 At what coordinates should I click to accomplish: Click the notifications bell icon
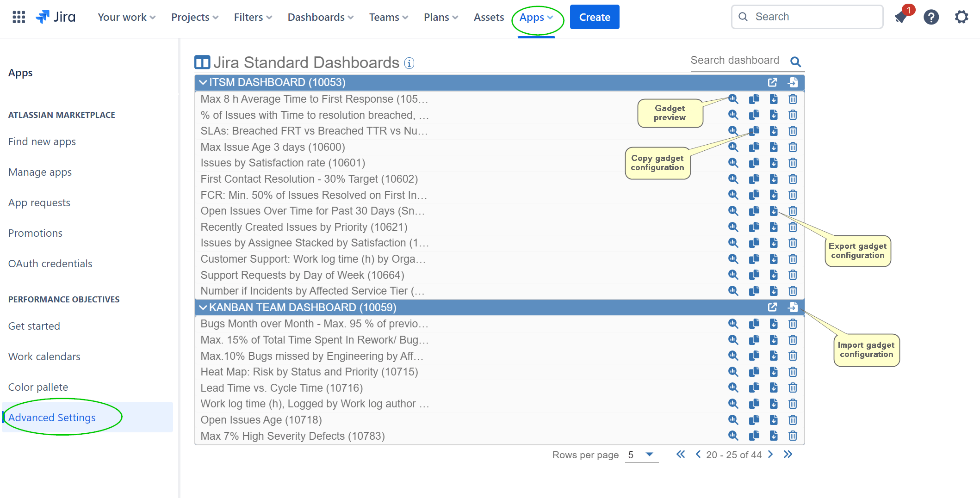[x=900, y=17]
